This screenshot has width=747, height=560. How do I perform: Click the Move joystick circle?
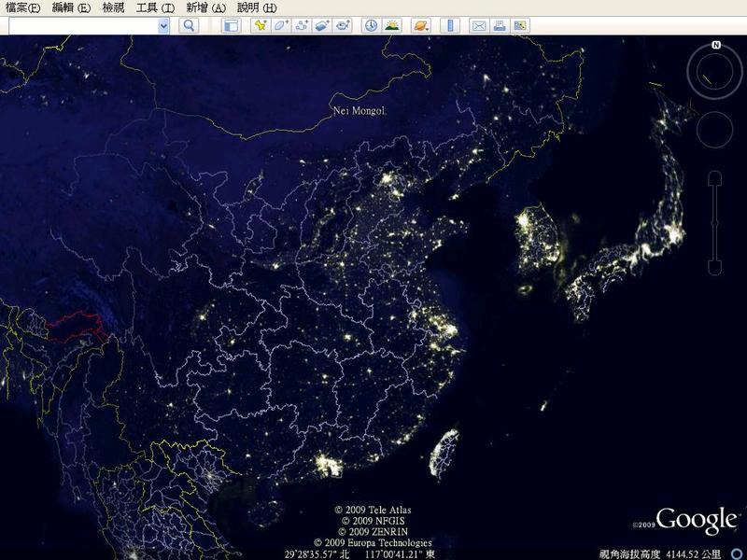(714, 130)
